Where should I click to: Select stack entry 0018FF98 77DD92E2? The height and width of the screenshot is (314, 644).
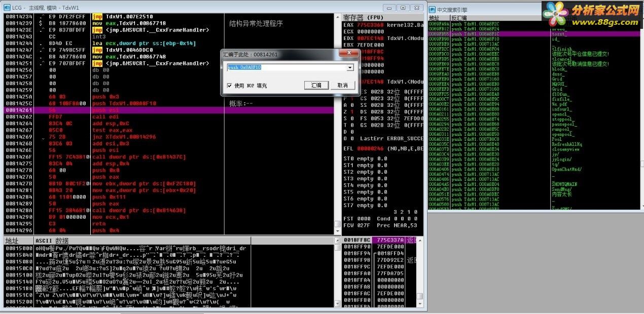pos(379,260)
